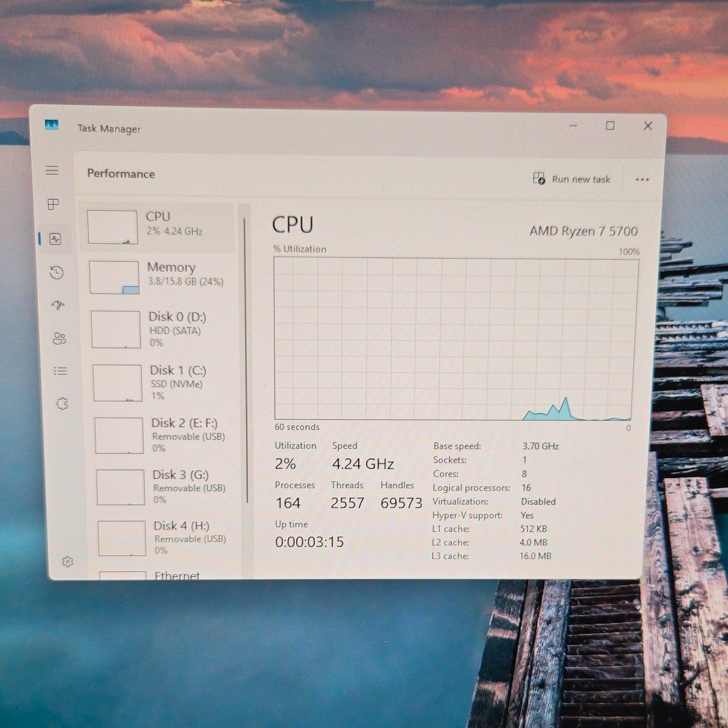Open the Details page icon
The width and height of the screenshot is (728, 728).
[x=61, y=371]
